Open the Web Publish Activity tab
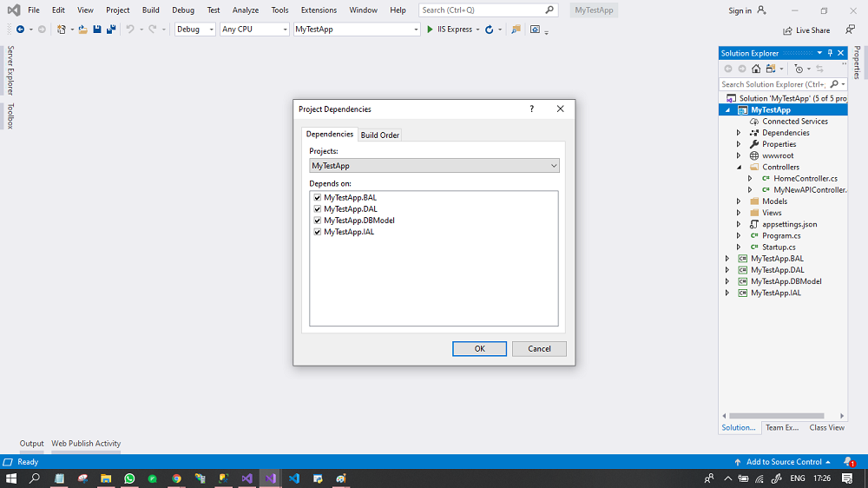Viewport: 868px width, 488px height. [86, 444]
